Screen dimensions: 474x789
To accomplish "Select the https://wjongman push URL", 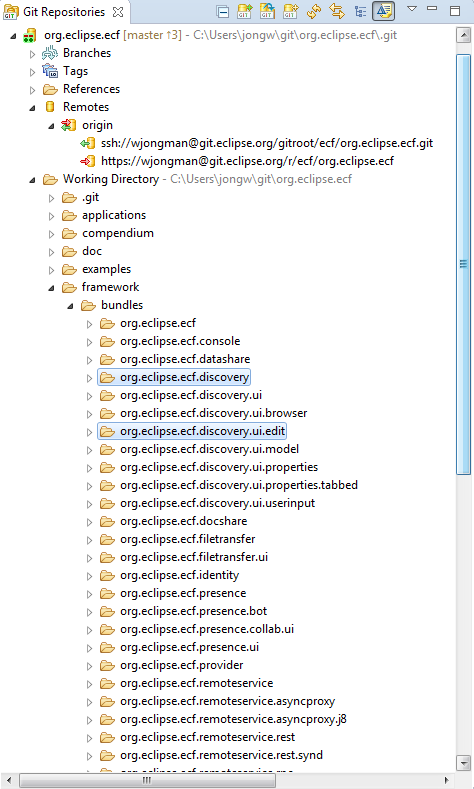I will coord(247,161).
